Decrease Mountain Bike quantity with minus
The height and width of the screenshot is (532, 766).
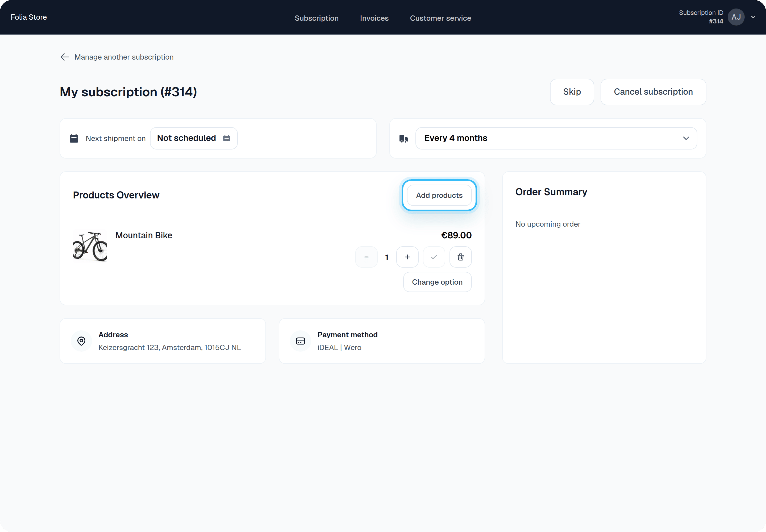click(366, 257)
